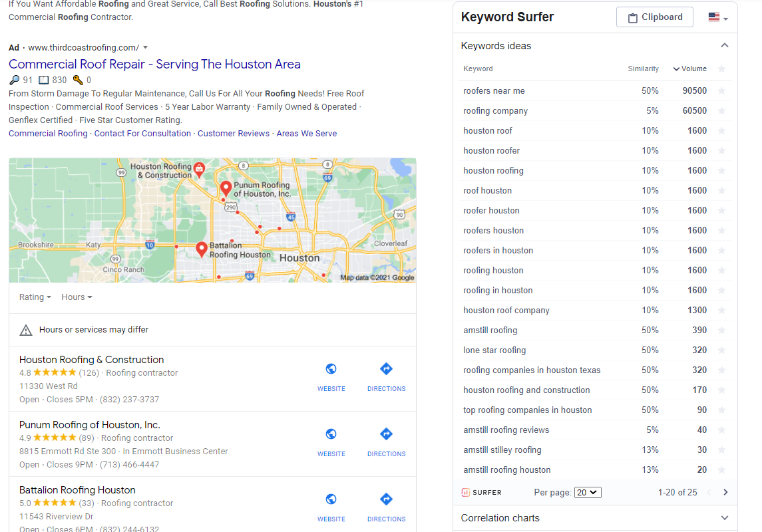This screenshot has height=532, width=762.
Task: Open Punum Roofing of Houston, Inc. listing
Action: [x=89, y=425]
